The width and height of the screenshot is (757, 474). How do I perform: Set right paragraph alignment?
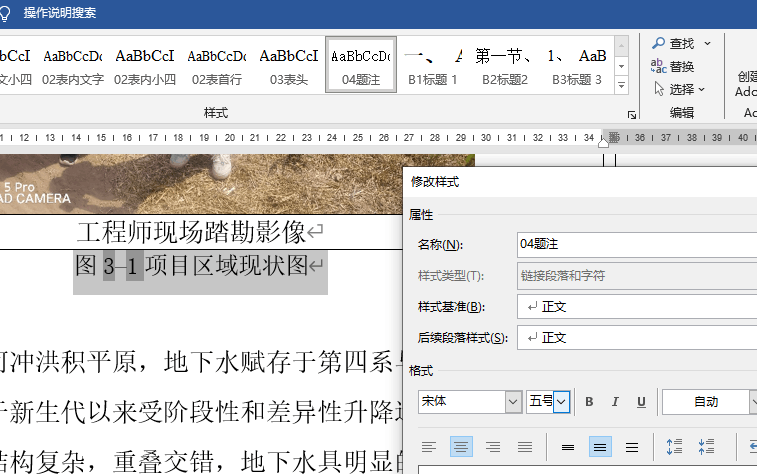pos(493,447)
